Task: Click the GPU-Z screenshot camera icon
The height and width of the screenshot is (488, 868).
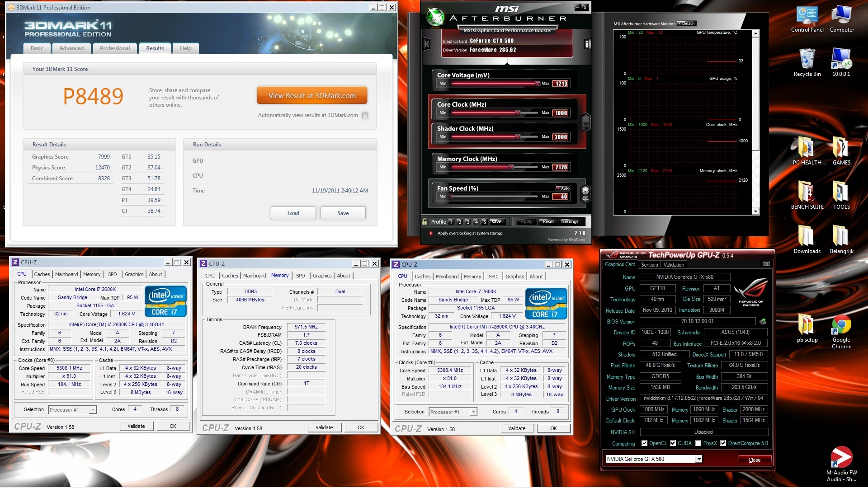Action: [766, 264]
